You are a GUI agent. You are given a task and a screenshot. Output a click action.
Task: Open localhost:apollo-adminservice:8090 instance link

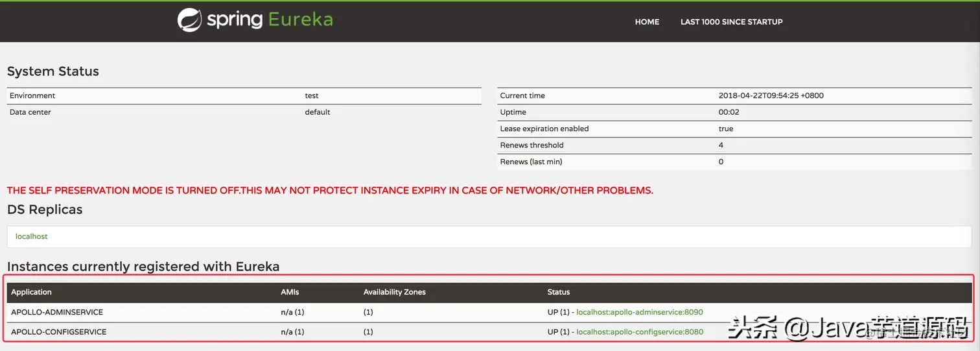[x=639, y=312]
